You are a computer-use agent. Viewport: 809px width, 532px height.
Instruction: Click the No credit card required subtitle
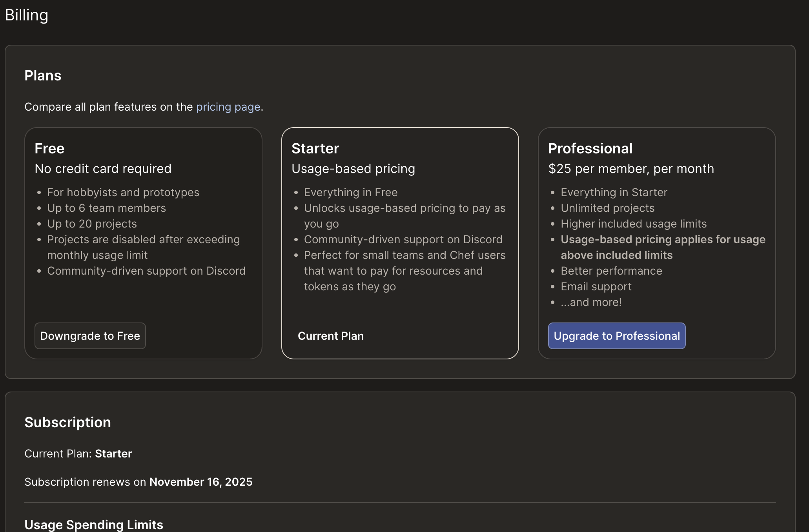(x=103, y=169)
